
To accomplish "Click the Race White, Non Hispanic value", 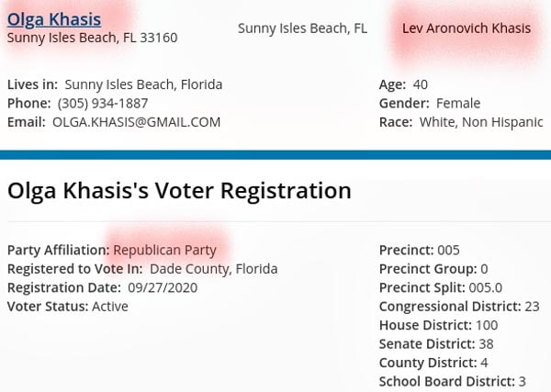I will tap(481, 122).
